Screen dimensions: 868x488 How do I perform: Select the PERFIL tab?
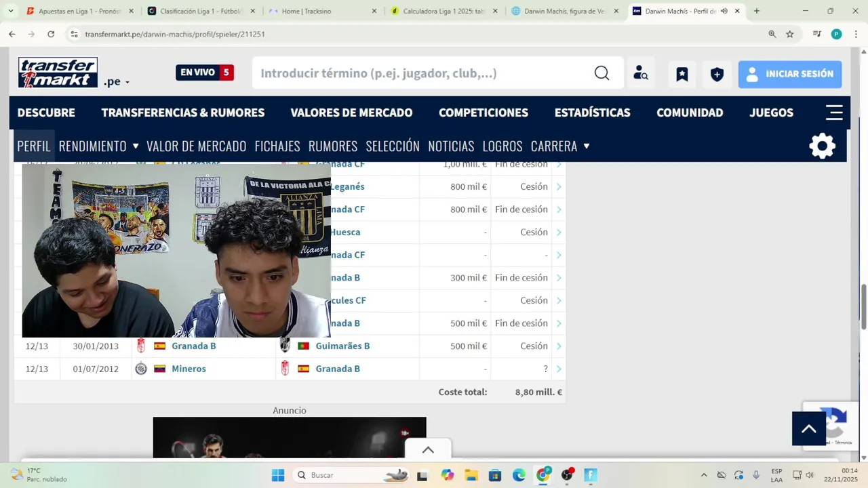34,146
